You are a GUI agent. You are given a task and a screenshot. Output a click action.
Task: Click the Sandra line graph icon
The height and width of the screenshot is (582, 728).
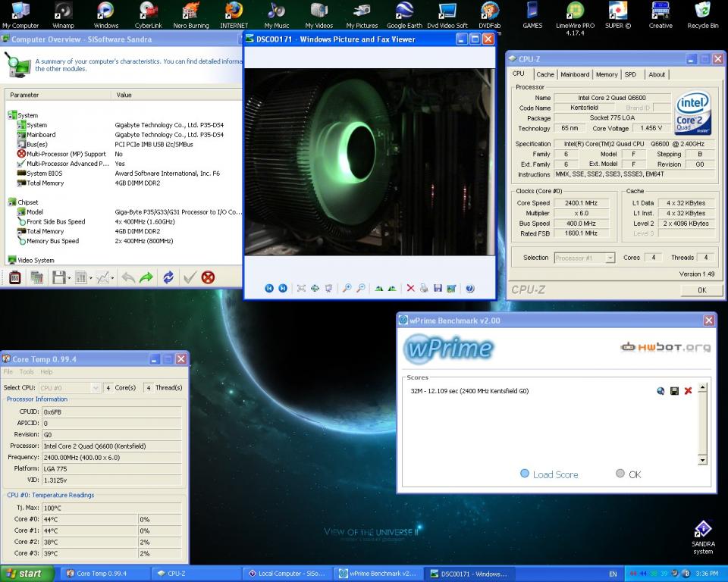coord(102,277)
